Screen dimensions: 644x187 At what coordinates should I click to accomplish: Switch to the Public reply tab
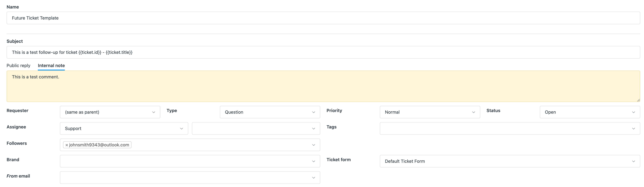(18, 65)
